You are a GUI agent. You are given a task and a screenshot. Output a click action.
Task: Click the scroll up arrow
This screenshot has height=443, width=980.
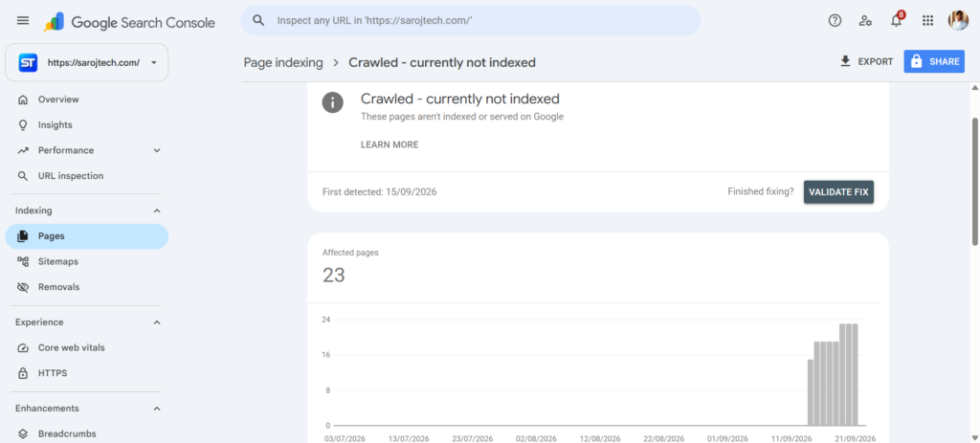pos(974,88)
